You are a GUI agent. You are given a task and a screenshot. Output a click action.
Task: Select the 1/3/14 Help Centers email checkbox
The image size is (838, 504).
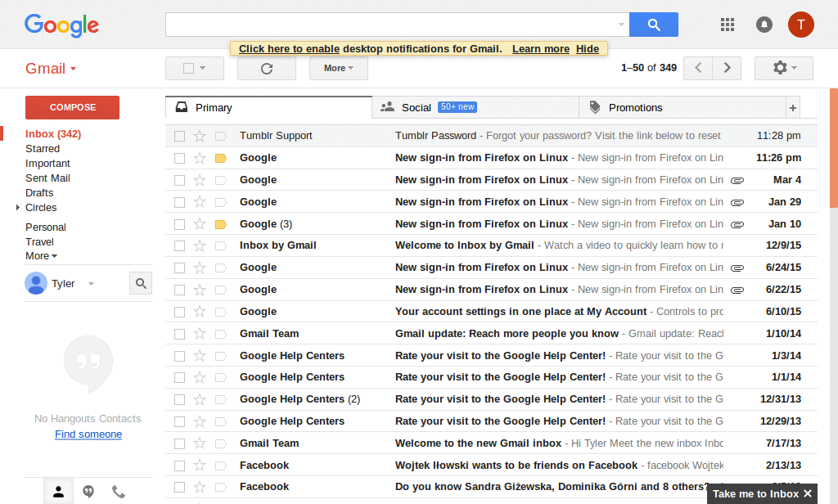point(179,356)
